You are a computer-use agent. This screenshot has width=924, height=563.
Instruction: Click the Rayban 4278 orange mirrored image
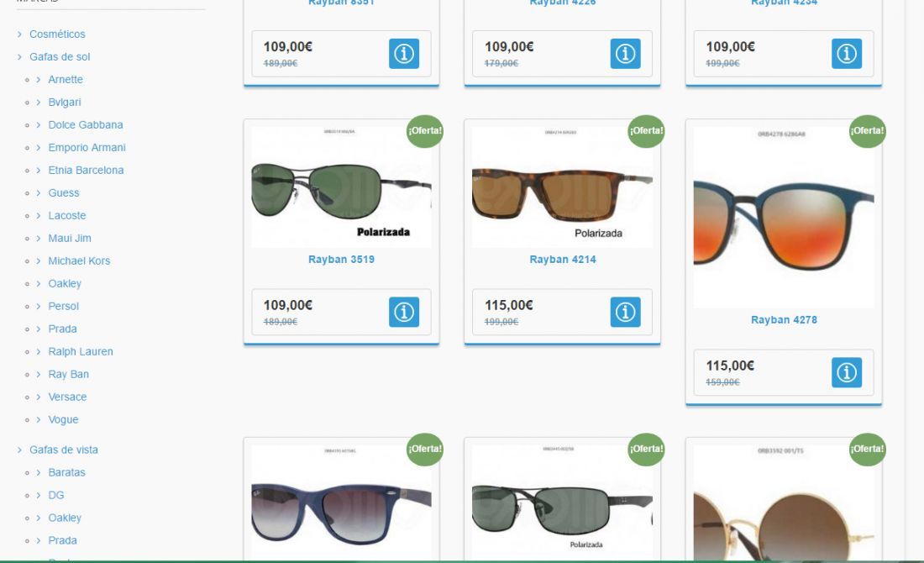[x=784, y=218]
